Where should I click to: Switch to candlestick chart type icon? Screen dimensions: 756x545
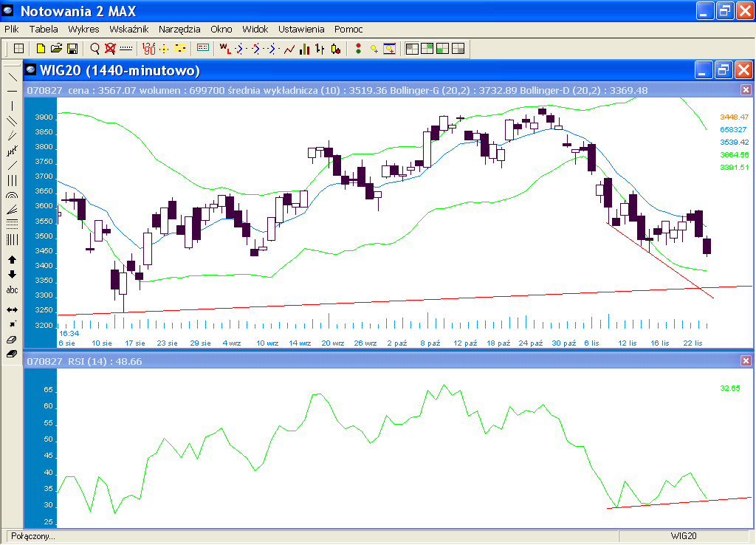click(x=336, y=49)
